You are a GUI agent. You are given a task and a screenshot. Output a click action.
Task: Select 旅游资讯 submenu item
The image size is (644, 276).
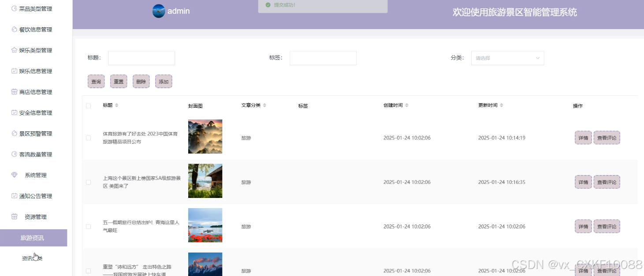34,238
